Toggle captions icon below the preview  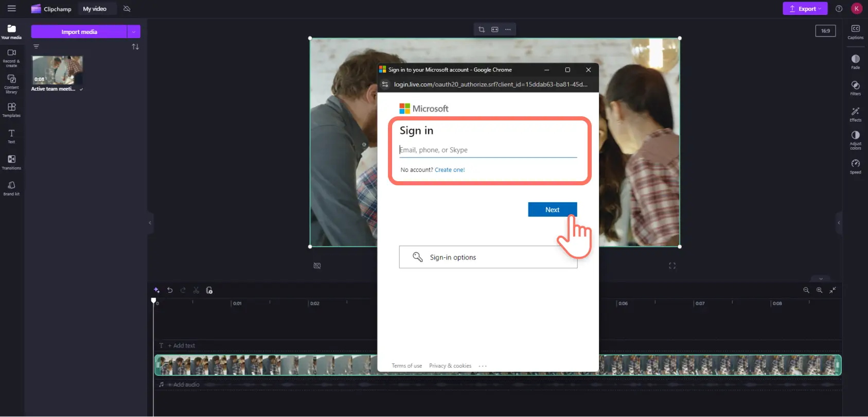click(x=317, y=266)
